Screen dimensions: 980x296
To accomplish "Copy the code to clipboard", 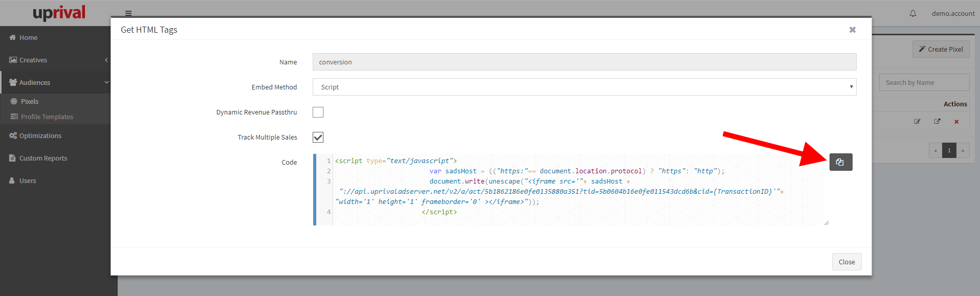I will tap(840, 162).
